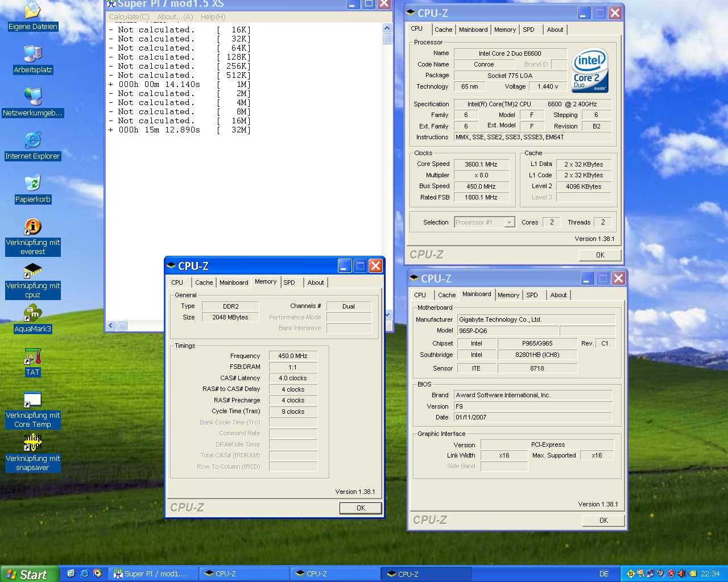Open the Cache tab in Mainboard window
The height and width of the screenshot is (582, 728).
446,295
